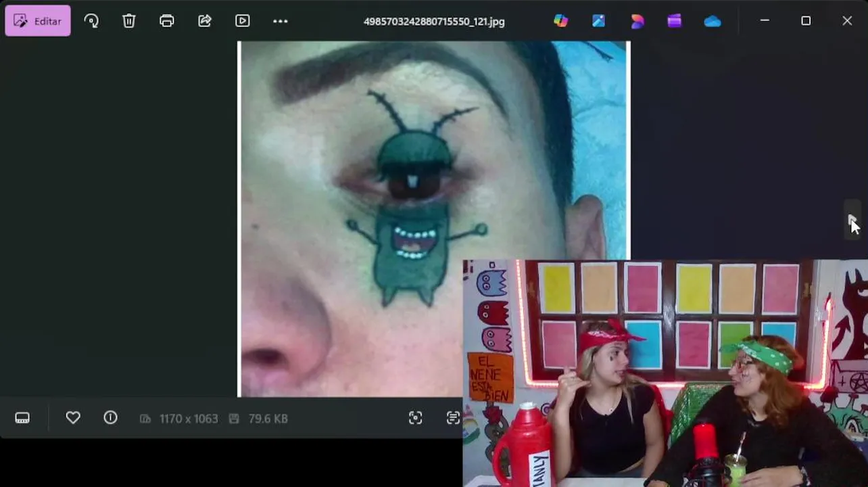Viewport: 868px width, 487px height.
Task: Minimize the Photos window
Action: click(x=765, y=21)
